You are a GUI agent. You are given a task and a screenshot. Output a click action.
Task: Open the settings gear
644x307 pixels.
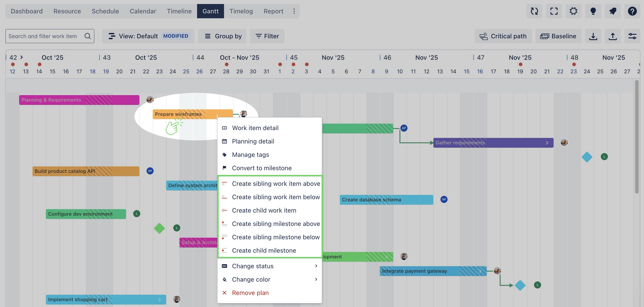(x=573, y=11)
